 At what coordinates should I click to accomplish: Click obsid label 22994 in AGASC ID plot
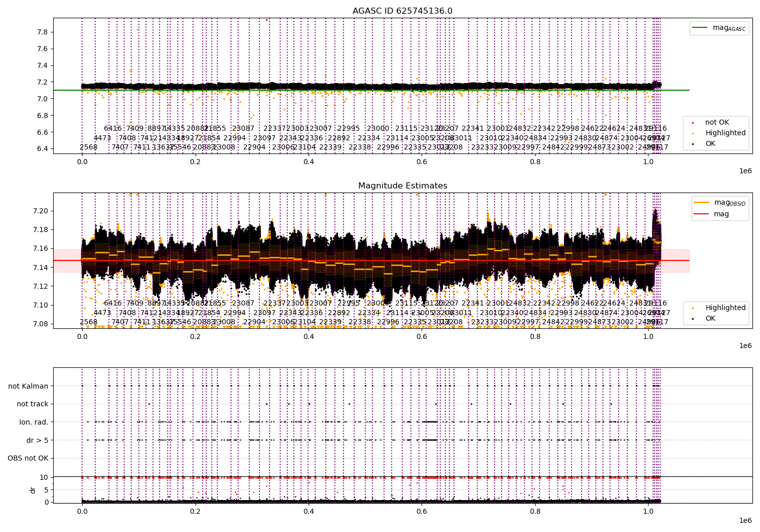pos(235,138)
